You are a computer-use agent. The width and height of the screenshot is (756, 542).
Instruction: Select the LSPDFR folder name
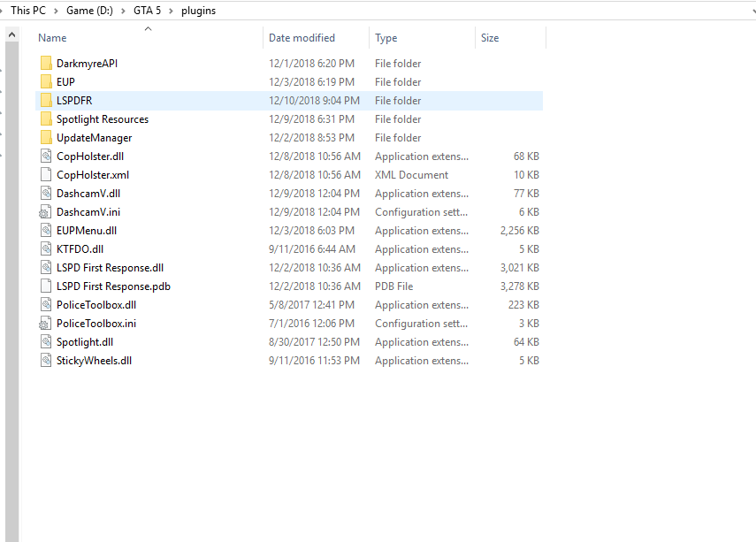pos(74,100)
